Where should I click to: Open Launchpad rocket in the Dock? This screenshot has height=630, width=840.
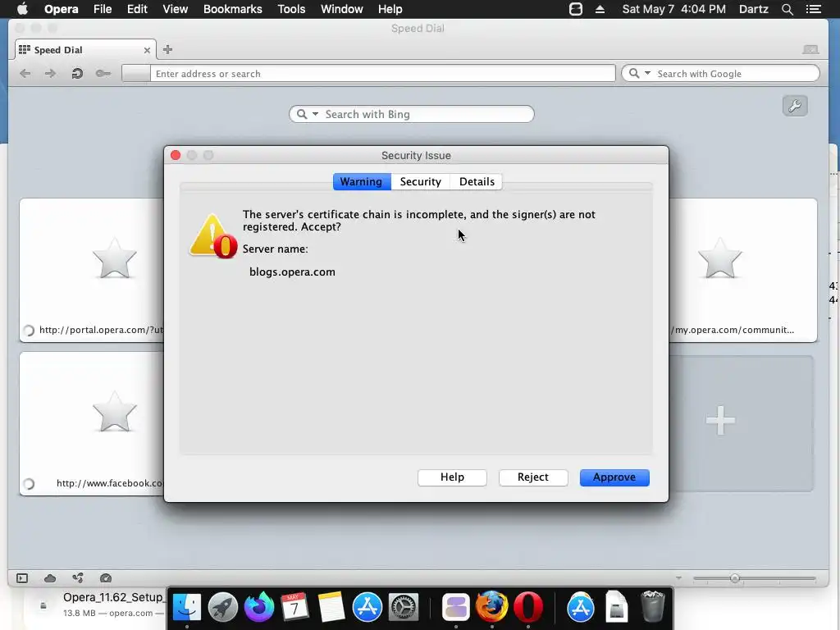223,608
